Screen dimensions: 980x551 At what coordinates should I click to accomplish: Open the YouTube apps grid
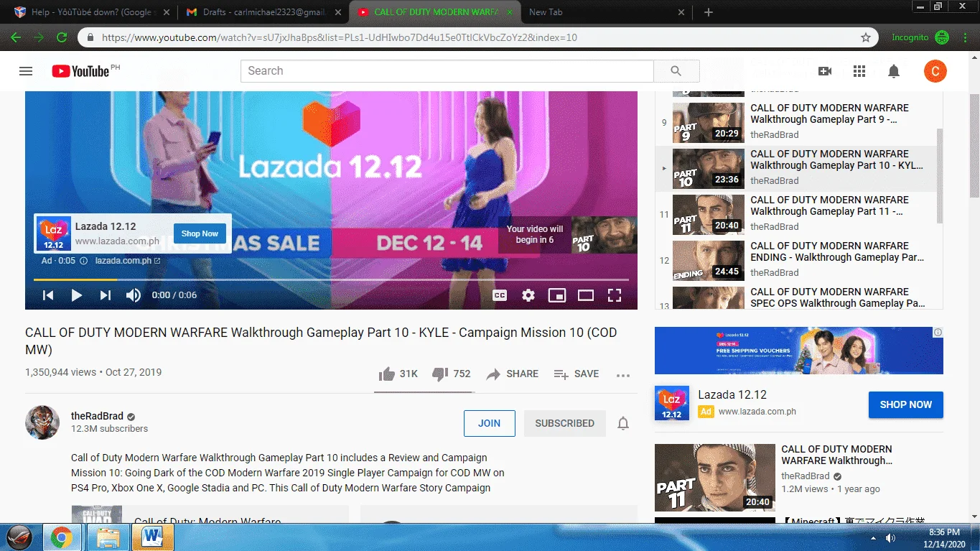click(859, 71)
